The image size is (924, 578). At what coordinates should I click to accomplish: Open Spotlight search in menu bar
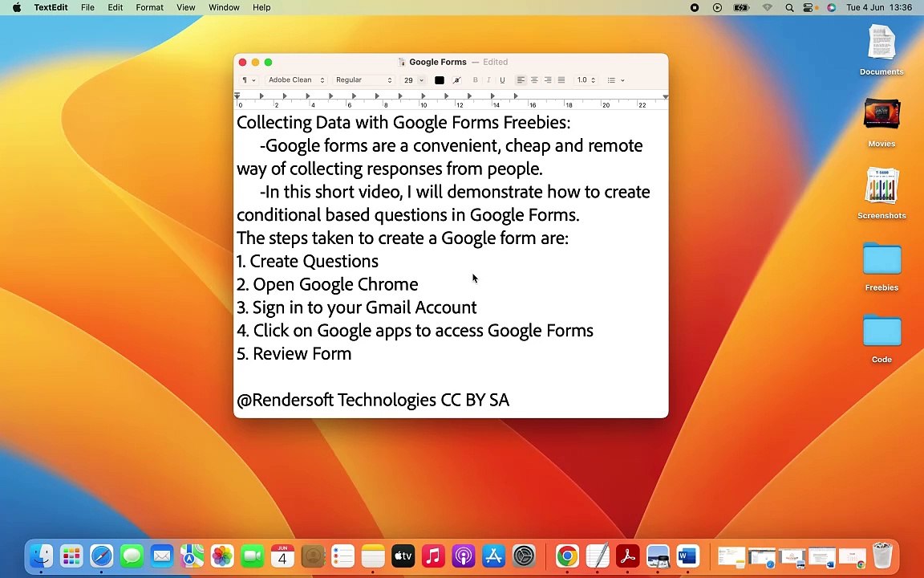[789, 8]
